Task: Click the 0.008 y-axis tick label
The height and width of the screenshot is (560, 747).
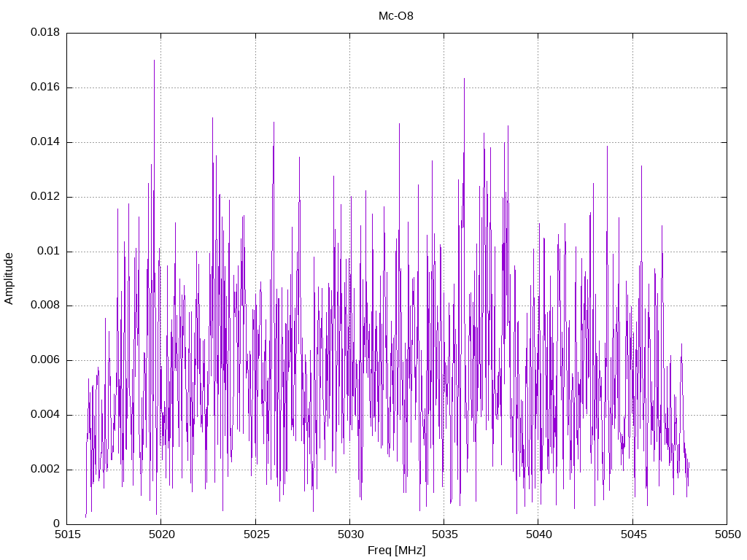Action: [x=45, y=306]
